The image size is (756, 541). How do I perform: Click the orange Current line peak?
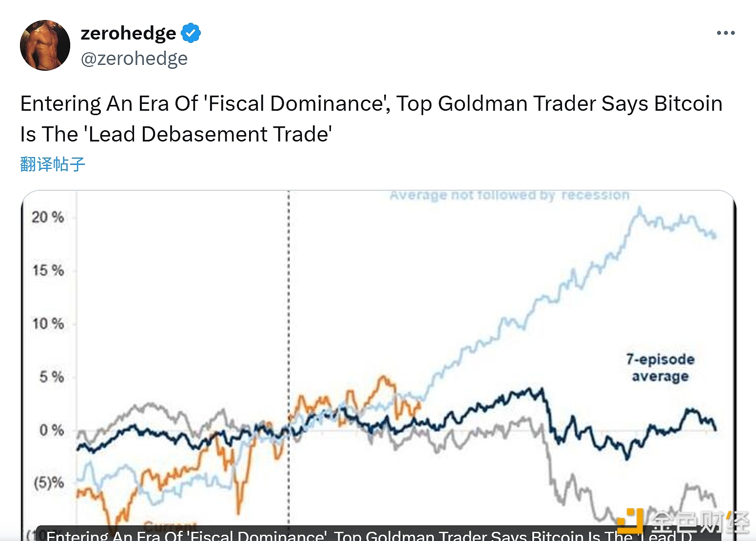pyautogui.click(x=383, y=378)
